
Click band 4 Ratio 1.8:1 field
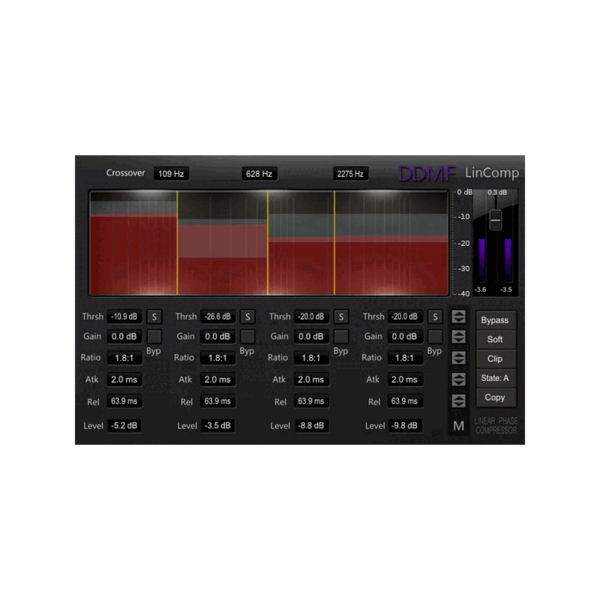tap(405, 358)
